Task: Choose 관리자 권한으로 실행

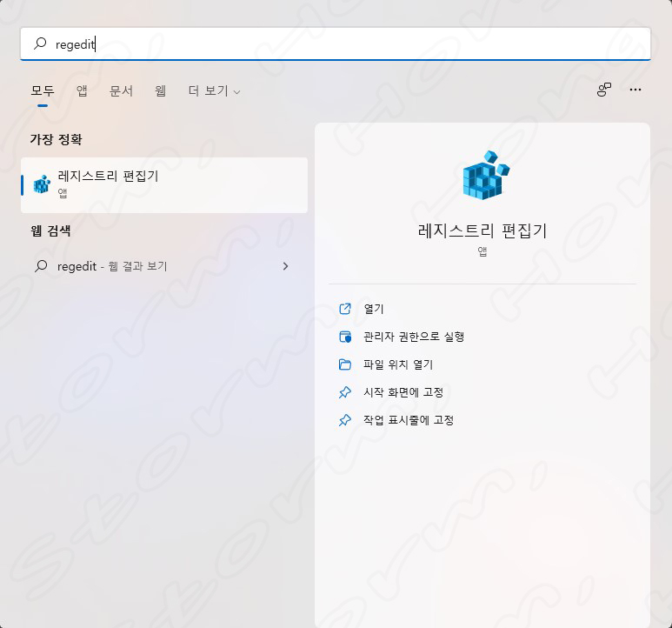Action: tap(414, 337)
